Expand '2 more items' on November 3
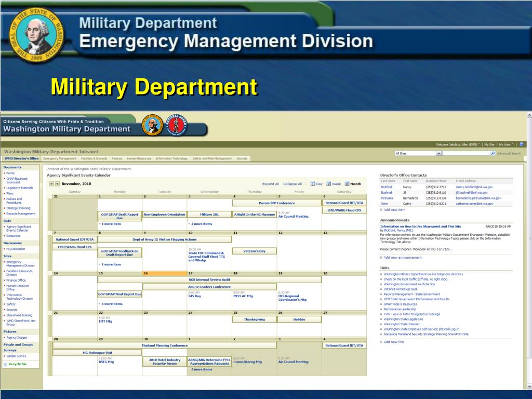This screenshot has height=399, width=532. click(x=202, y=224)
